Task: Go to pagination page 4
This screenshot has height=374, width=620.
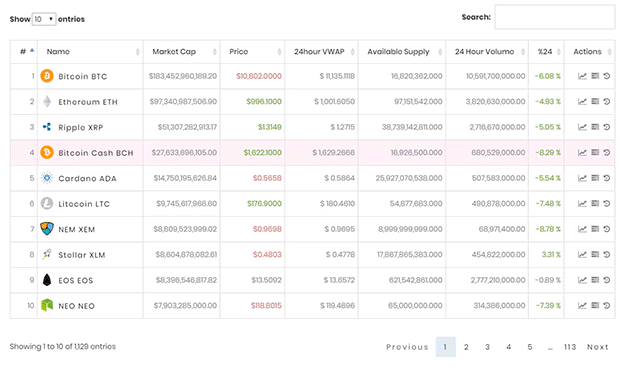Action: tap(508, 347)
